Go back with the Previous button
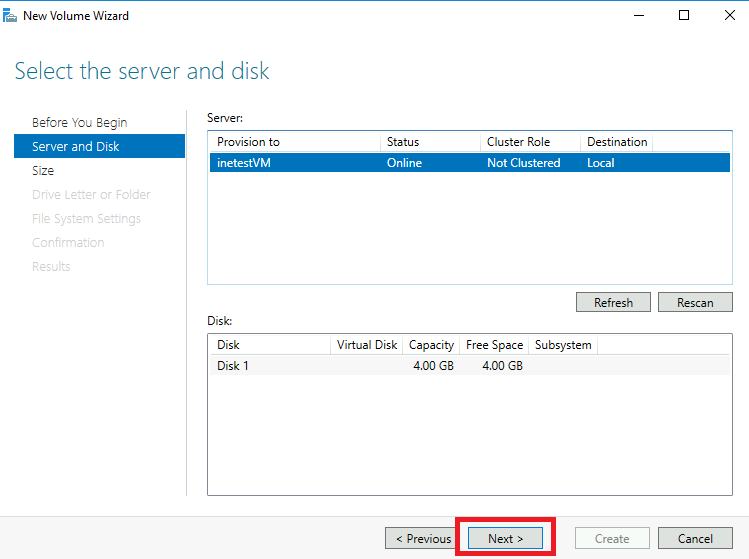This screenshot has width=749, height=559. tap(423, 538)
